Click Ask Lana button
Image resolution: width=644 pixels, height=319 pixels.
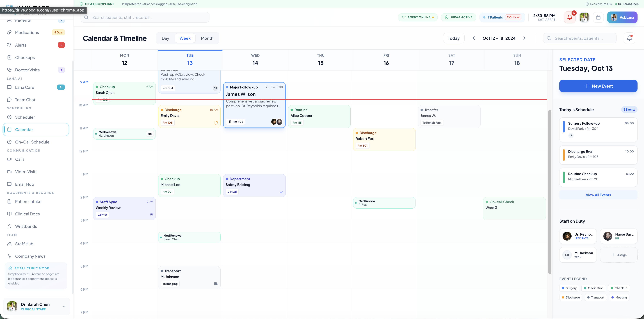622,17
